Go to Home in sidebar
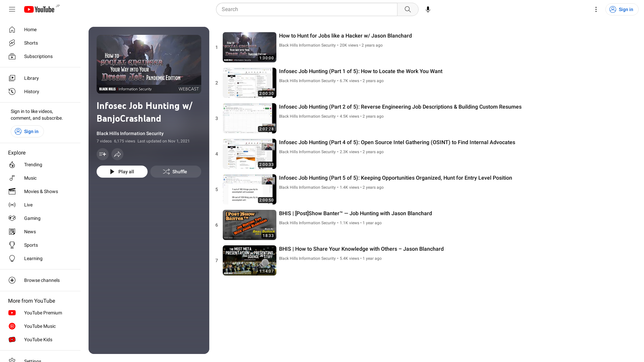 pos(40,29)
